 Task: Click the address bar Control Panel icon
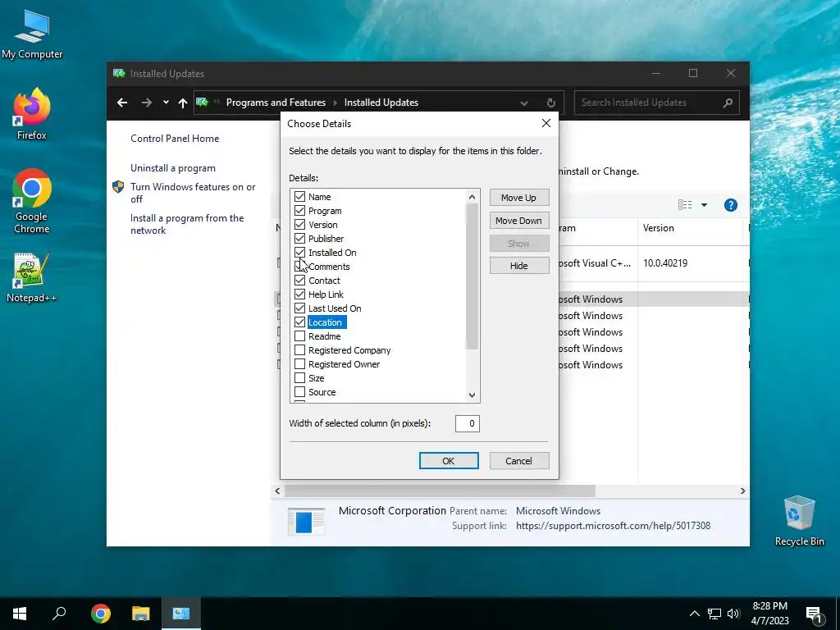[x=202, y=102]
